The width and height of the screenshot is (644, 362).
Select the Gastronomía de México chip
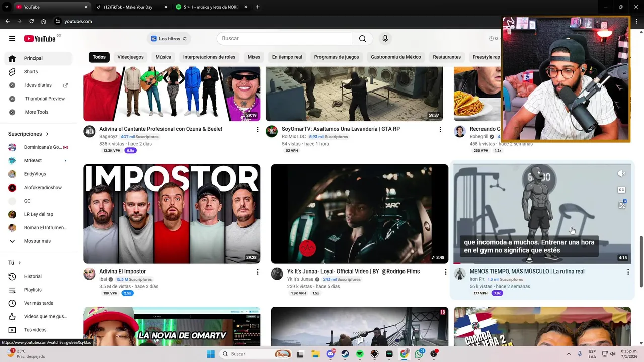396,57
